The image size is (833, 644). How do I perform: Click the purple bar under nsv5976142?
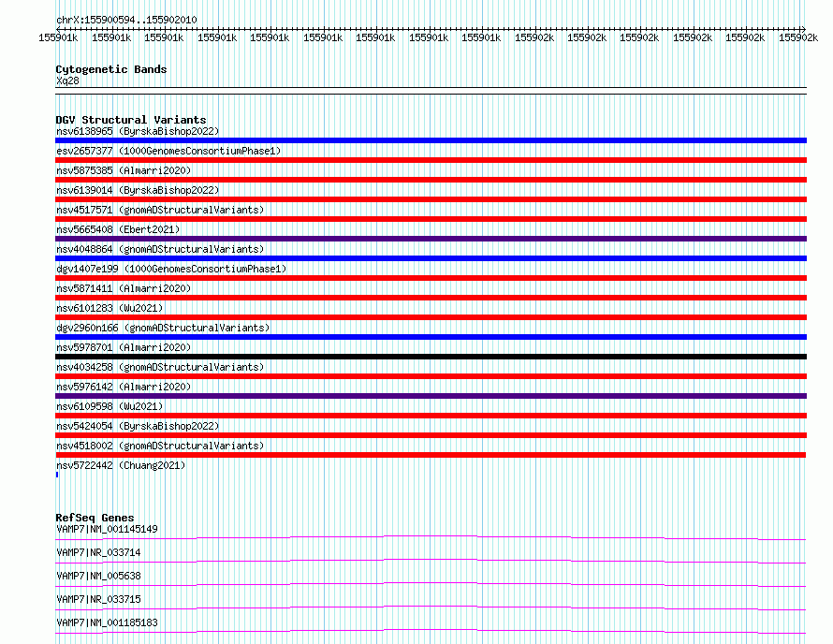click(431, 396)
